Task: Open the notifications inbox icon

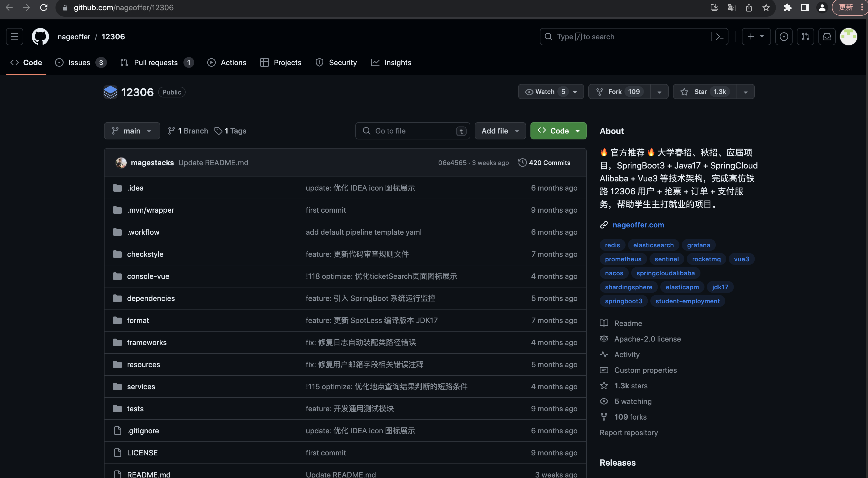Action: pos(827,36)
